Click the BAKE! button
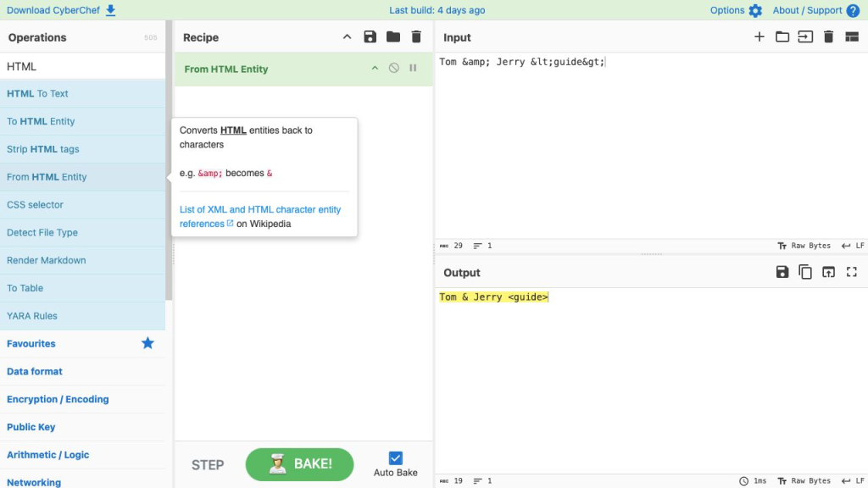Viewport: 868px width, 488px height. 299,464
